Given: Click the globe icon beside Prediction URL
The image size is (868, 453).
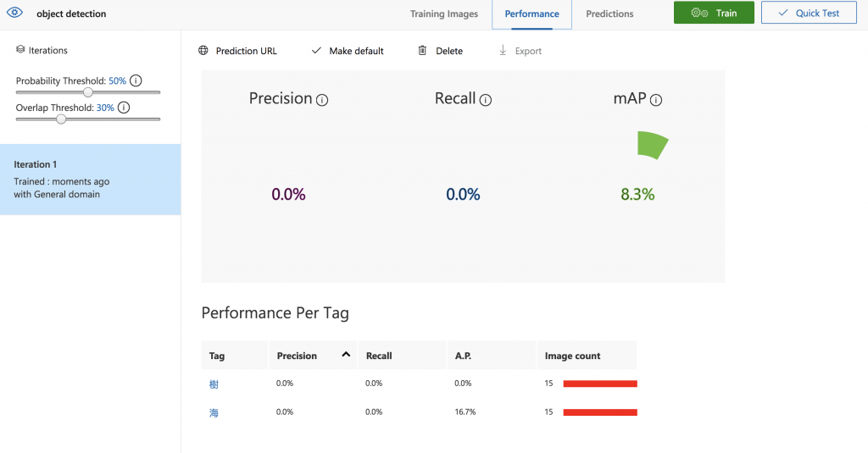Looking at the screenshot, I should click(203, 51).
